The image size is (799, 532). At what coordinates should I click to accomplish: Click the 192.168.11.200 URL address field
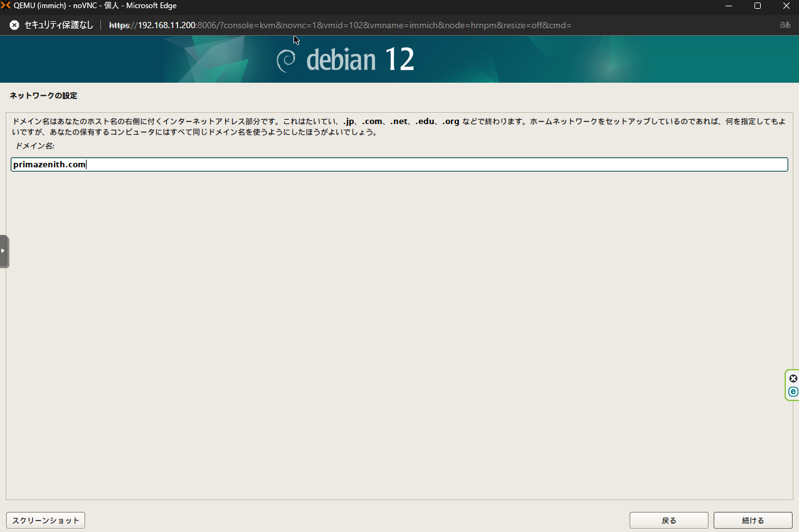tap(339, 25)
